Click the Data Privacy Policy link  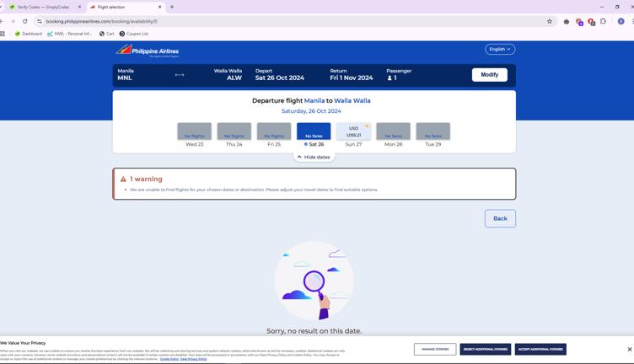click(x=193, y=359)
